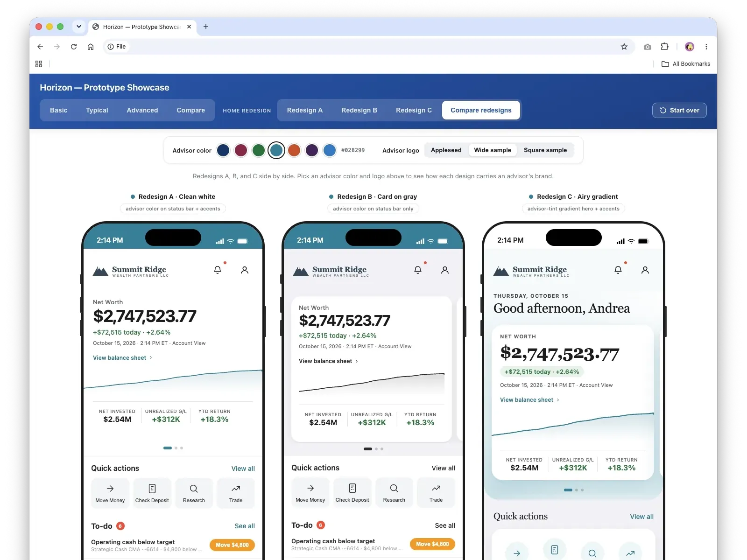
Task: Bookmark this page with star icon
Action: click(x=624, y=47)
